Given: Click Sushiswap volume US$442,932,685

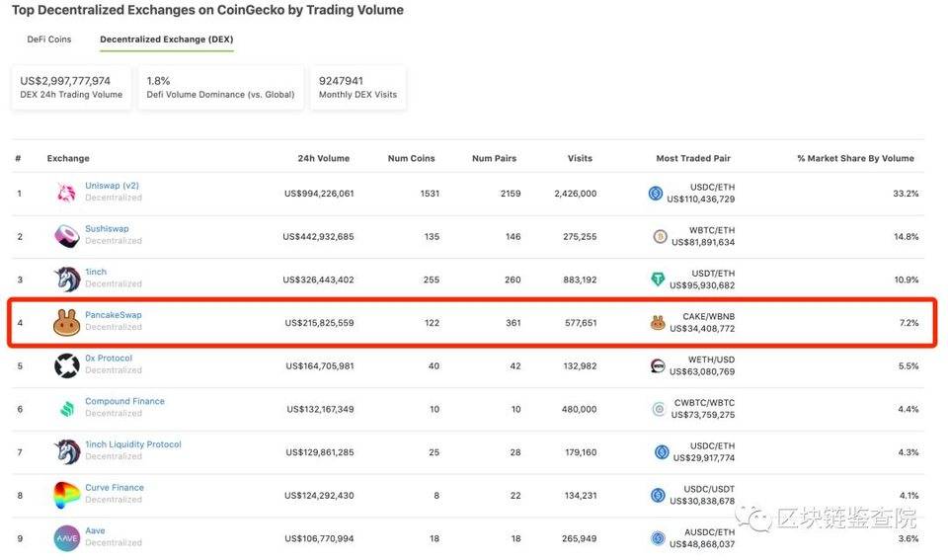Looking at the screenshot, I should 319,236.
